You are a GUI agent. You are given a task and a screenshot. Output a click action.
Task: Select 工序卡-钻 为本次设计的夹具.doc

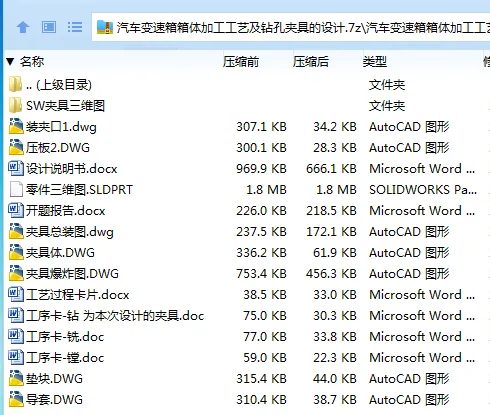tap(115, 316)
